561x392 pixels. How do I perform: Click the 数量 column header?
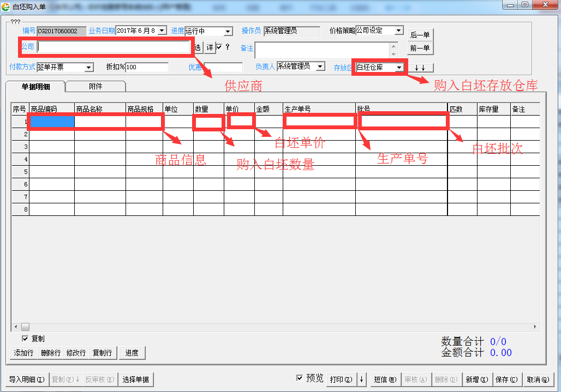coord(208,109)
